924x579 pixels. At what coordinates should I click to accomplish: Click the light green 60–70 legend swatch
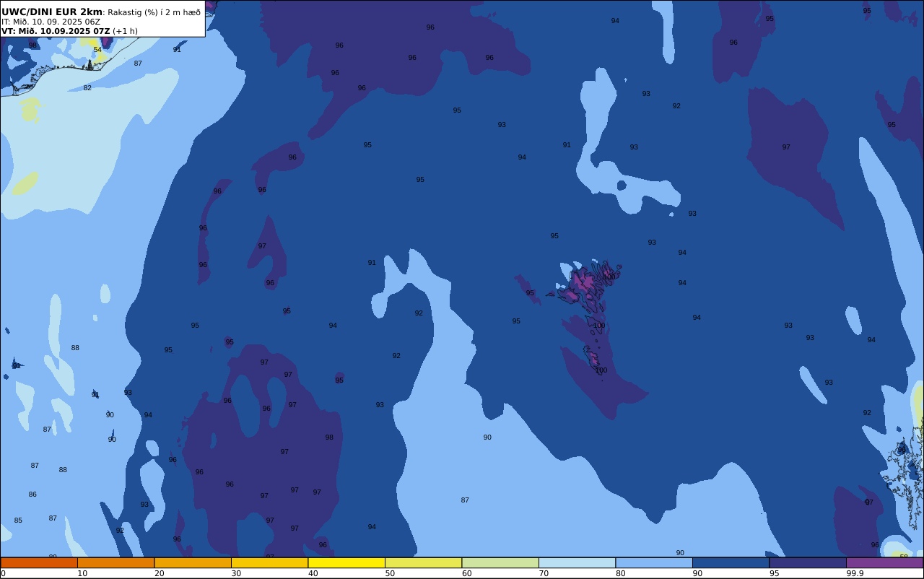(500, 562)
